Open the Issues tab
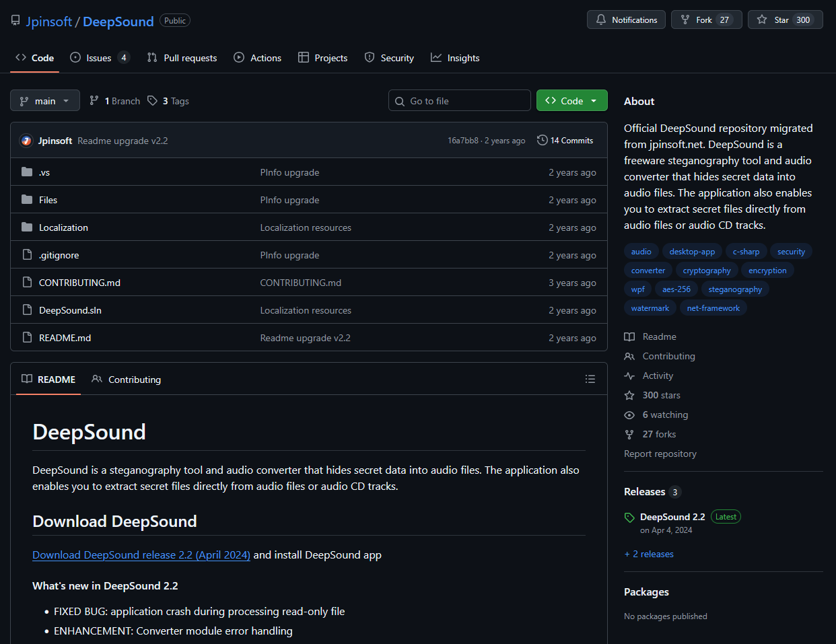836x644 pixels. coord(100,58)
